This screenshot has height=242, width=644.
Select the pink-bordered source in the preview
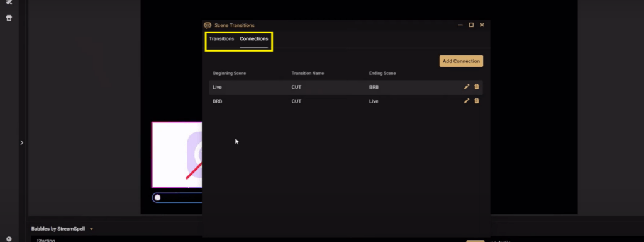pos(177,155)
